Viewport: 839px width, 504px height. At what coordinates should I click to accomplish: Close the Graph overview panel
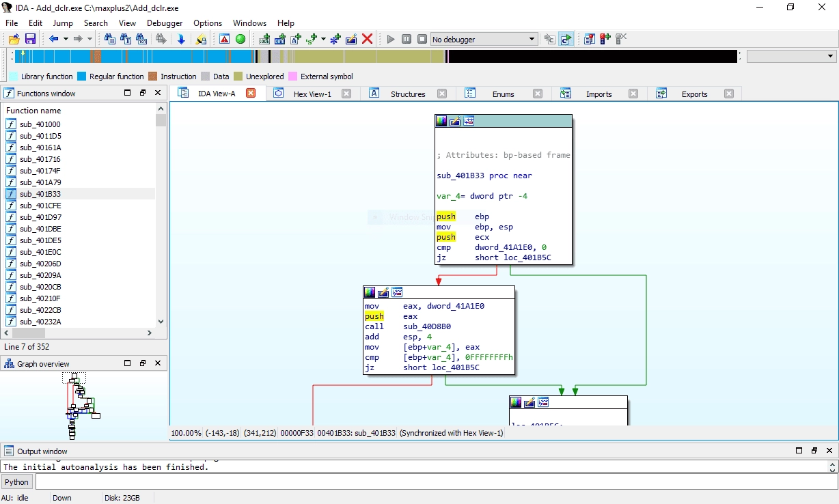click(x=158, y=363)
